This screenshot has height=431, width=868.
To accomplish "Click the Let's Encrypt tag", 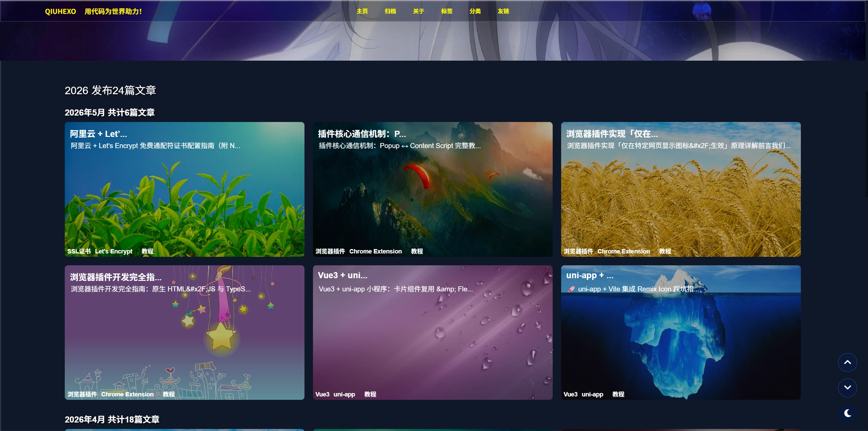I will tap(114, 251).
